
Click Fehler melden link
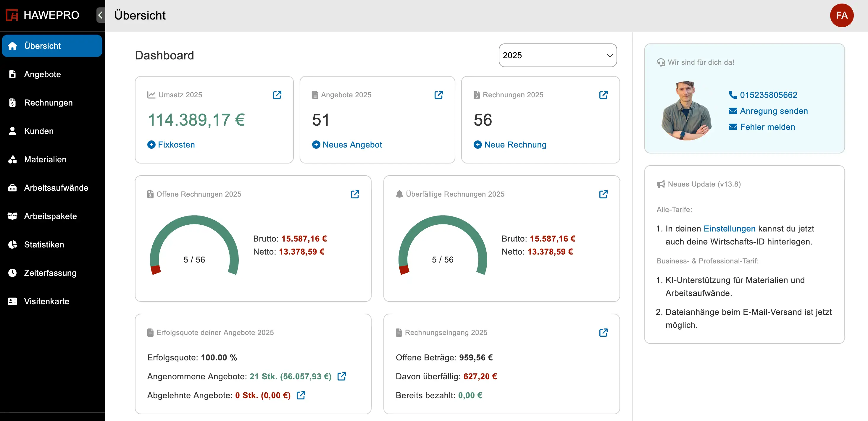pyautogui.click(x=762, y=127)
